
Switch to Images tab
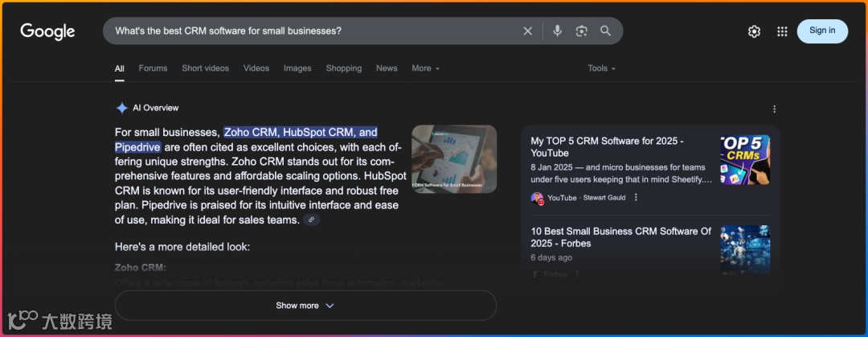297,68
